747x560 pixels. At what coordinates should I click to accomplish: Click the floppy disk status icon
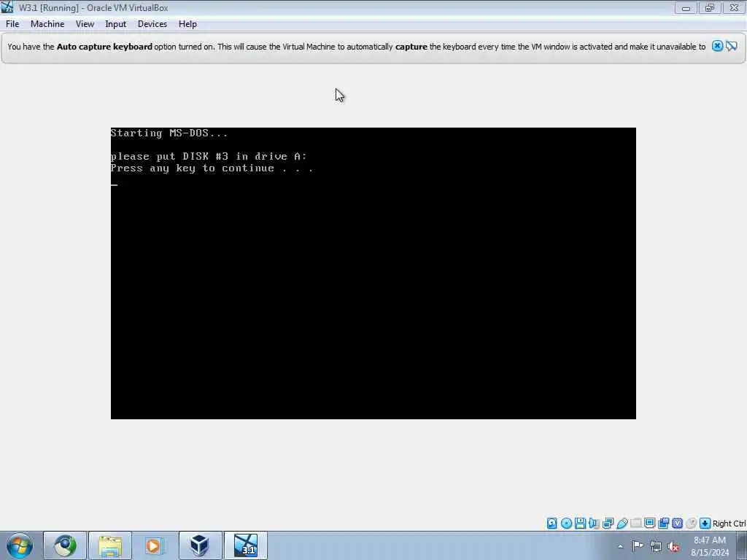click(580, 524)
